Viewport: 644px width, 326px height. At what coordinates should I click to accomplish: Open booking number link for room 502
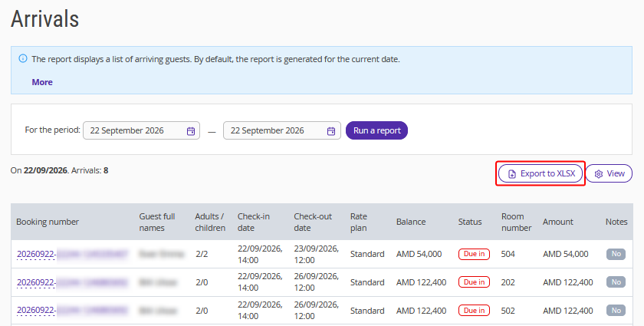point(72,311)
